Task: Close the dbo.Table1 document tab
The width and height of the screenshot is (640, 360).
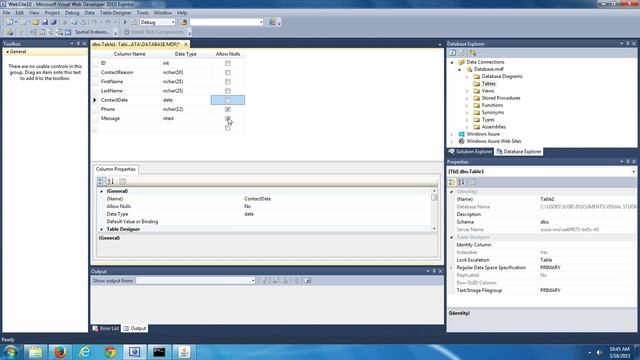Action: coord(186,44)
